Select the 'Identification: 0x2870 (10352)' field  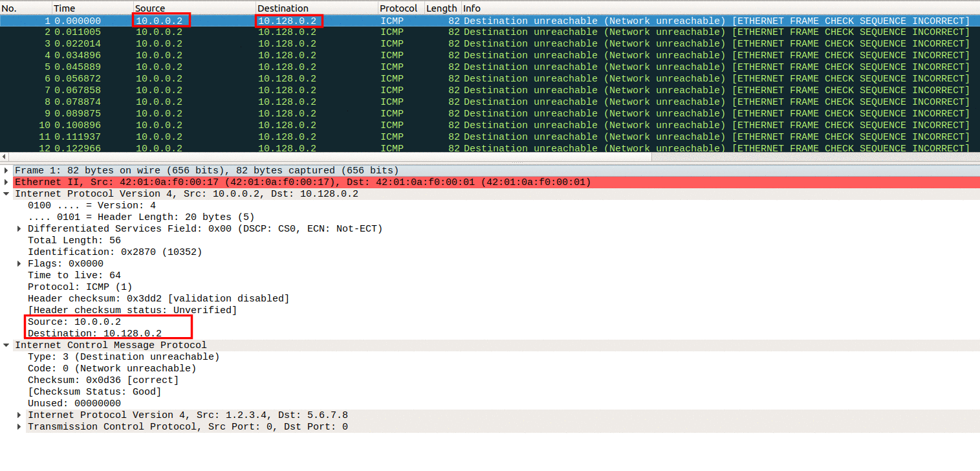(115, 252)
